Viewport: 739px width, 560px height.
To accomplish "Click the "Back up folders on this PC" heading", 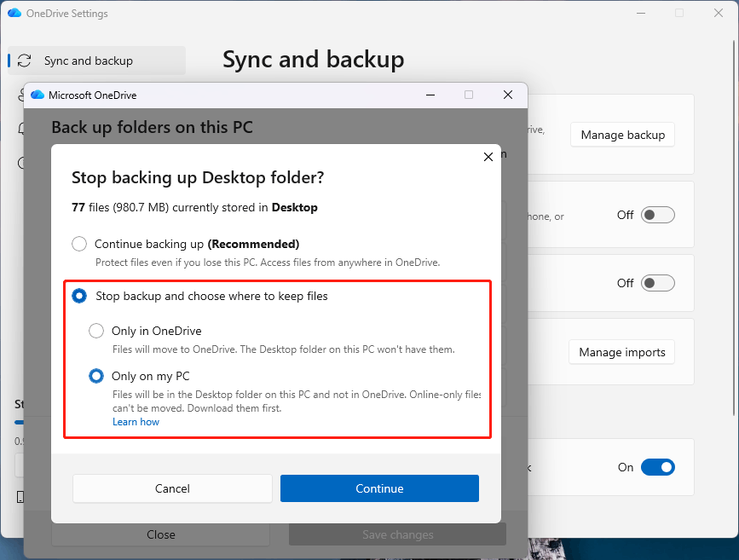I will (x=153, y=127).
